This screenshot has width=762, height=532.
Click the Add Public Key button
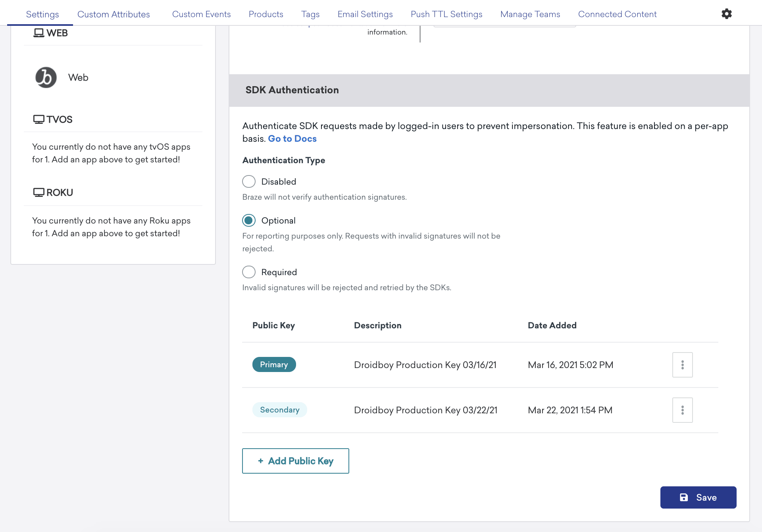(296, 461)
